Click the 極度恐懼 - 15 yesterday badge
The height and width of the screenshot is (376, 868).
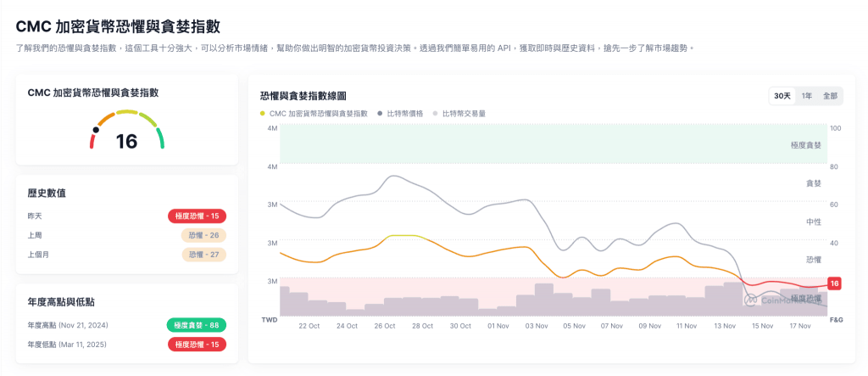coord(197,216)
